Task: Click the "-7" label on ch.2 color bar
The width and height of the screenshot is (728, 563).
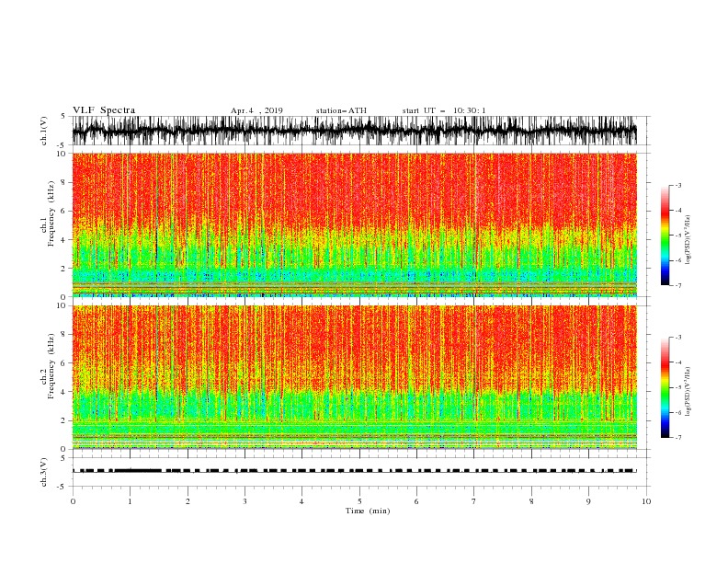Action: (x=677, y=438)
